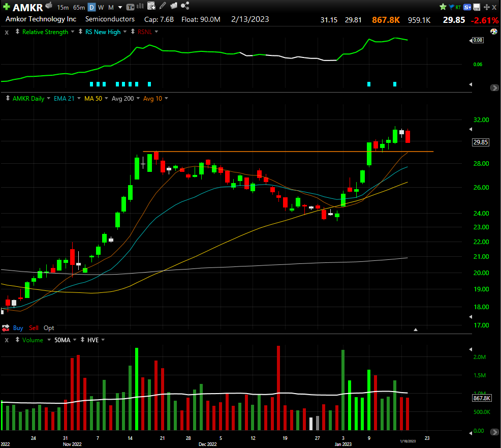Toggle the RT real-time indicator
The height and width of the screenshot is (448, 501).
coord(458,7)
